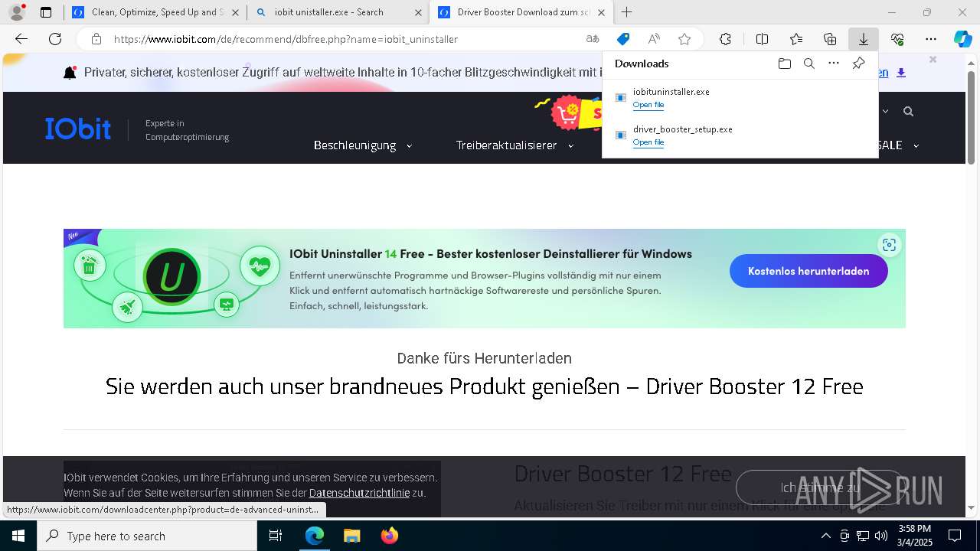Open new tab with plus button
This screenshot has height=551, width=980.
pos(626,12)
